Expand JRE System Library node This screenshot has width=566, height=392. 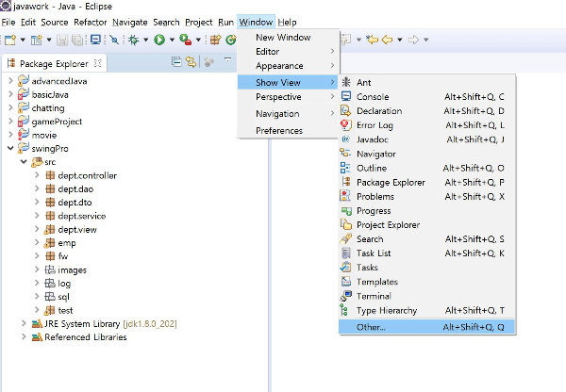(24, 323)
